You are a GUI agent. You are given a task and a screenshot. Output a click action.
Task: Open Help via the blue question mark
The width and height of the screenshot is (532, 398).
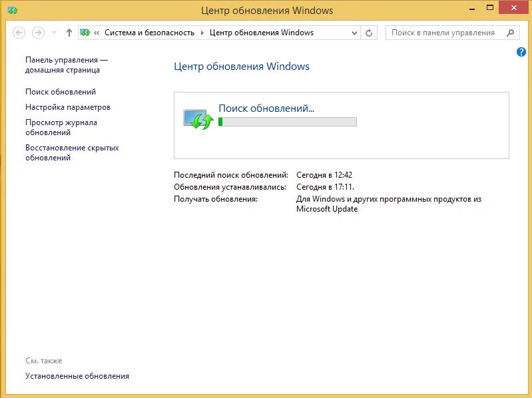tap(521, 52)
